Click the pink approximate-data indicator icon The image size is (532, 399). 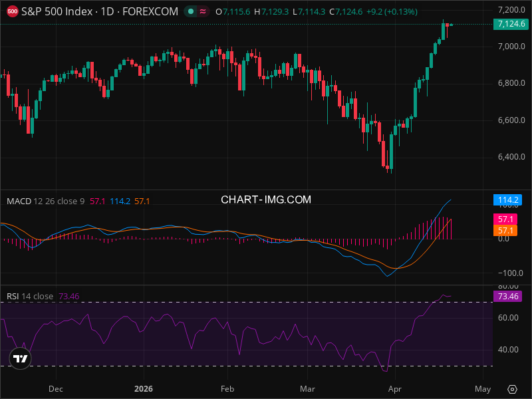click(x=203, y=11)
